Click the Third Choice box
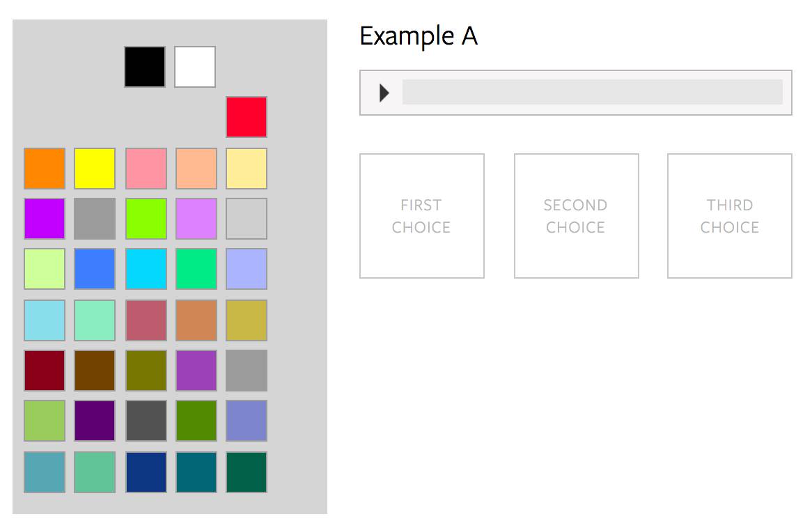 coord(729,216)
